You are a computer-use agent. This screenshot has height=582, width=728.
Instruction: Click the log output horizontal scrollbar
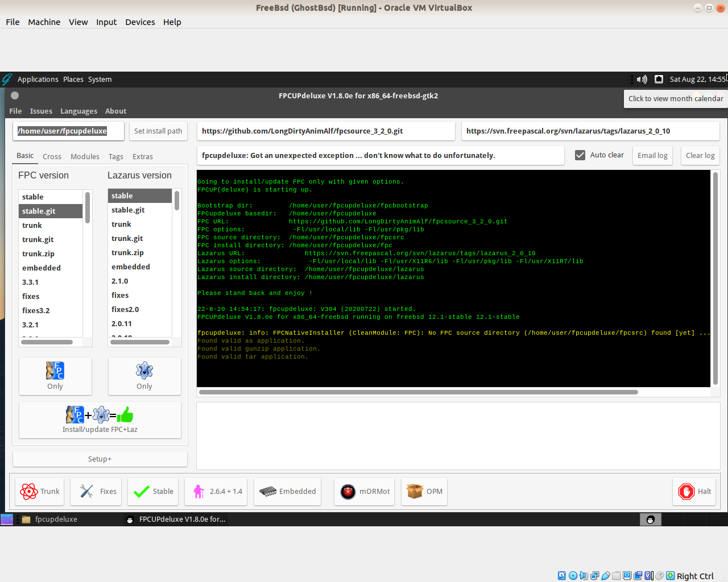(418, 392)
